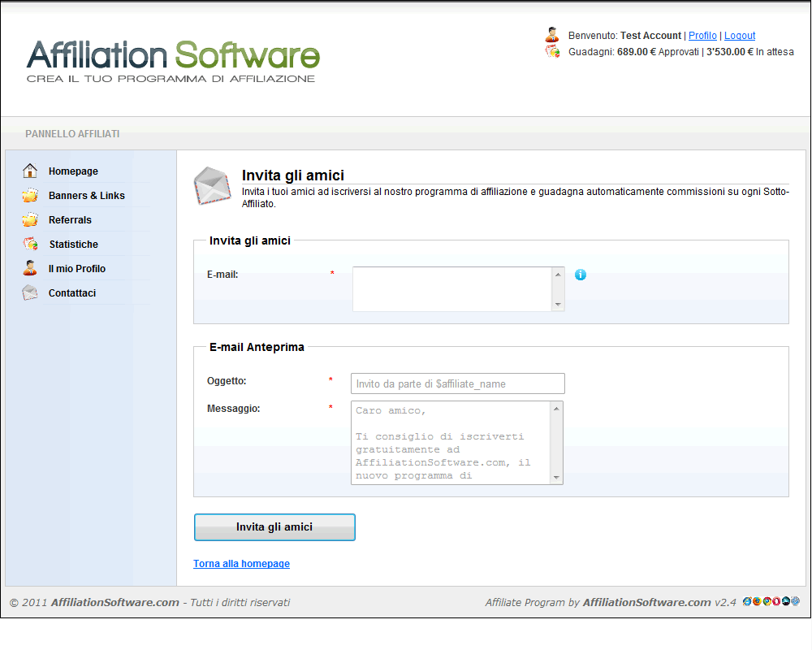Click the Contattaci envelope icon
This screenshot has height=650, width=812.
[30, 292]
